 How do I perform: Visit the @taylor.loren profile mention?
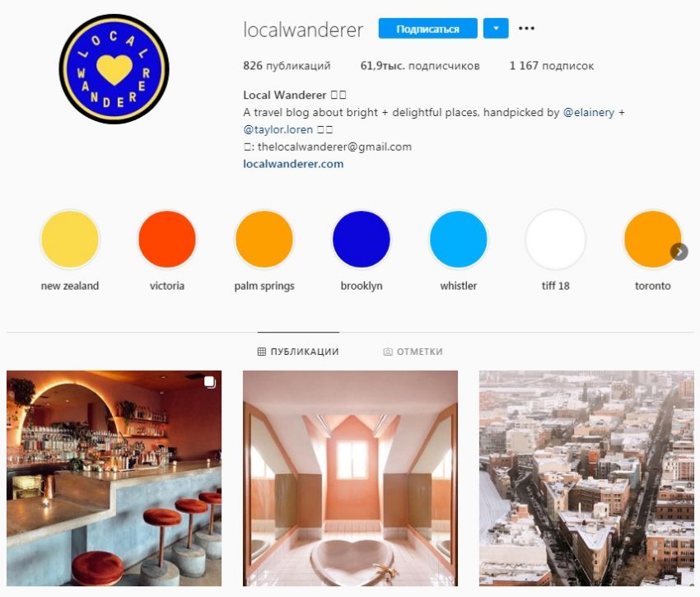coord(278,129)
